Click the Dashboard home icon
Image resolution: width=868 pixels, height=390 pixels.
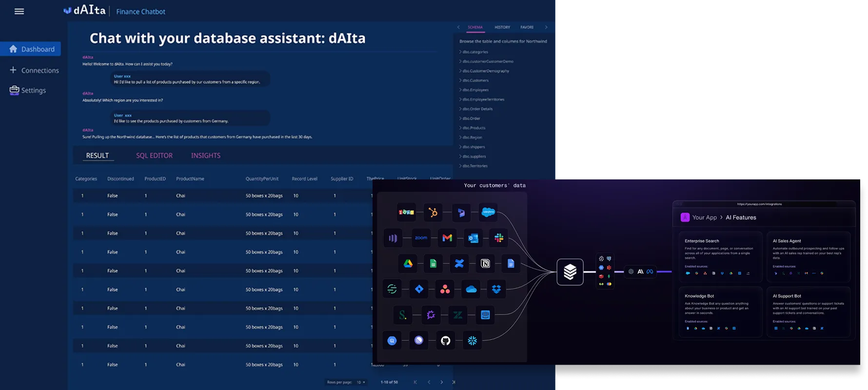pyautogui.click(x=13, y=49)
